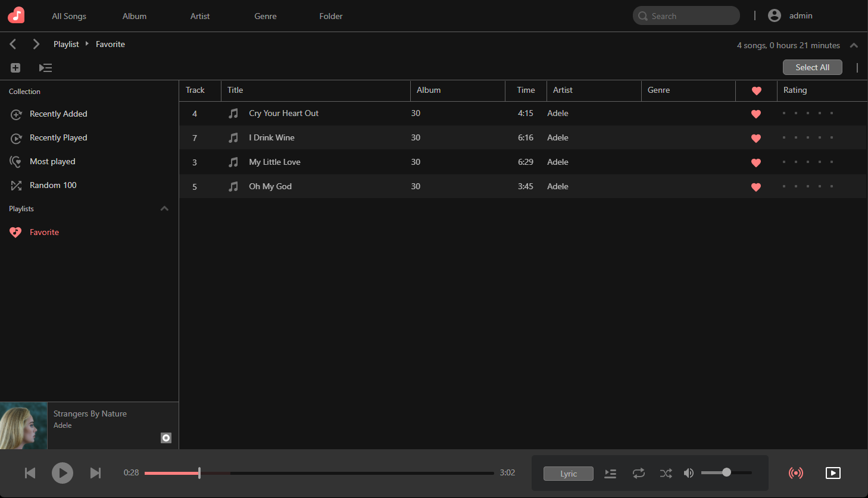The height and width of the screenshot is (498, 868).
Task: Click the play button in player bar
Action: [63, 473]
